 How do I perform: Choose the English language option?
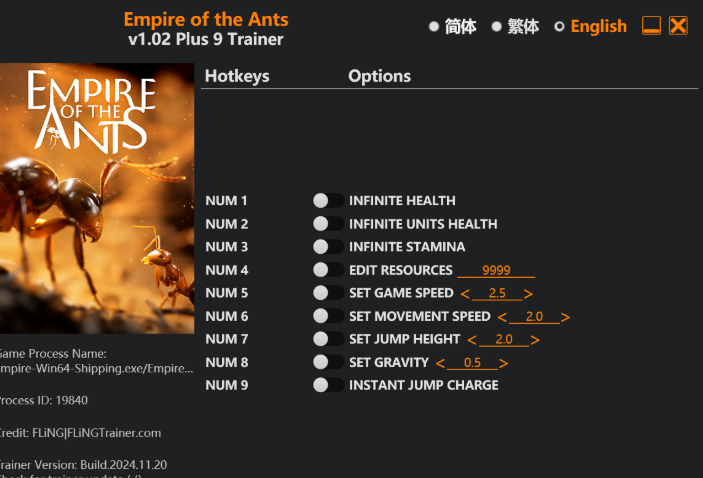click(x=559, y=27)
